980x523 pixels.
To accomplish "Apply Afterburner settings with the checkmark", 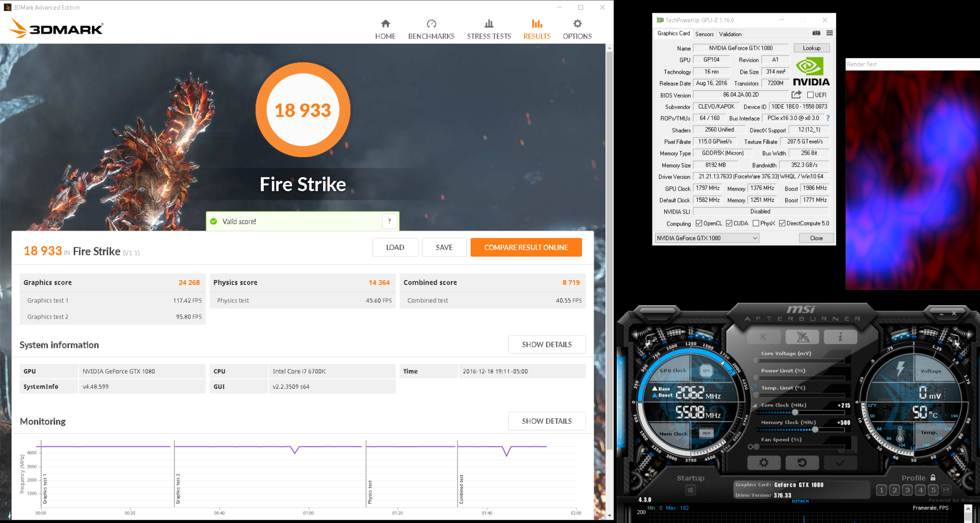I will (x=840, y=463).
